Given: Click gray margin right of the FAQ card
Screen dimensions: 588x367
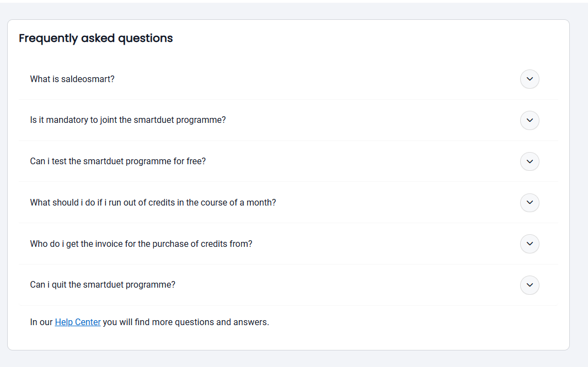Looking at the screenshot, I should click(579, 183).
